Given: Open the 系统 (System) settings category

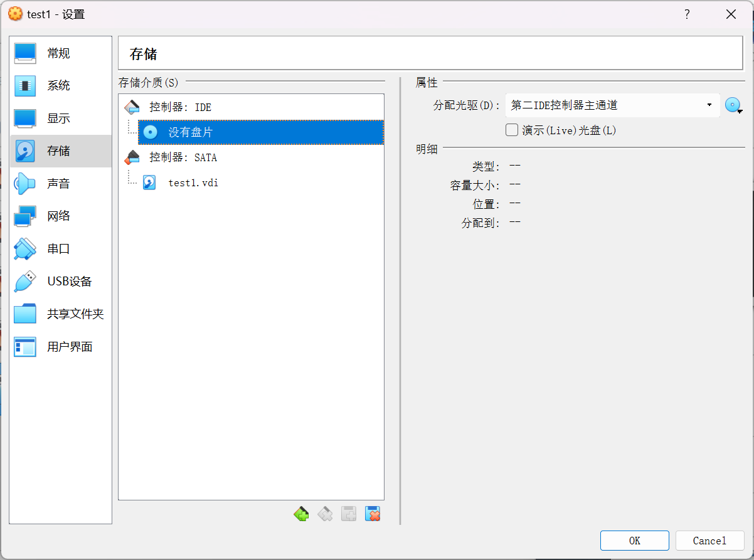Looking at the screenshot, I should coord(60,86).
